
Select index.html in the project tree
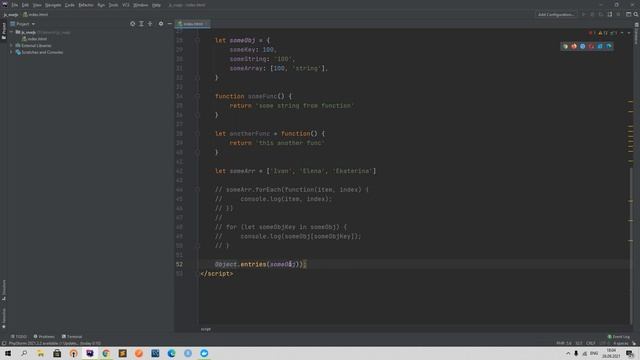tap(34, 39)
